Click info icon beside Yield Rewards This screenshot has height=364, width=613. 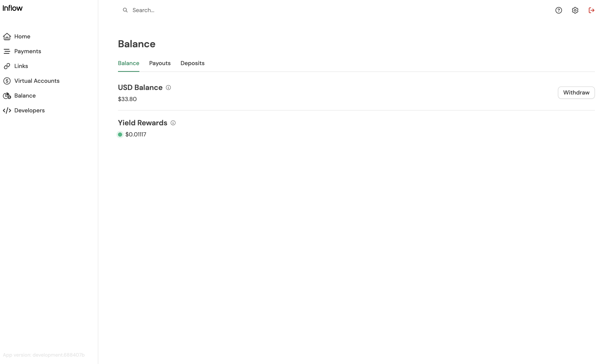pyautogui.click(x=173, y=123)
